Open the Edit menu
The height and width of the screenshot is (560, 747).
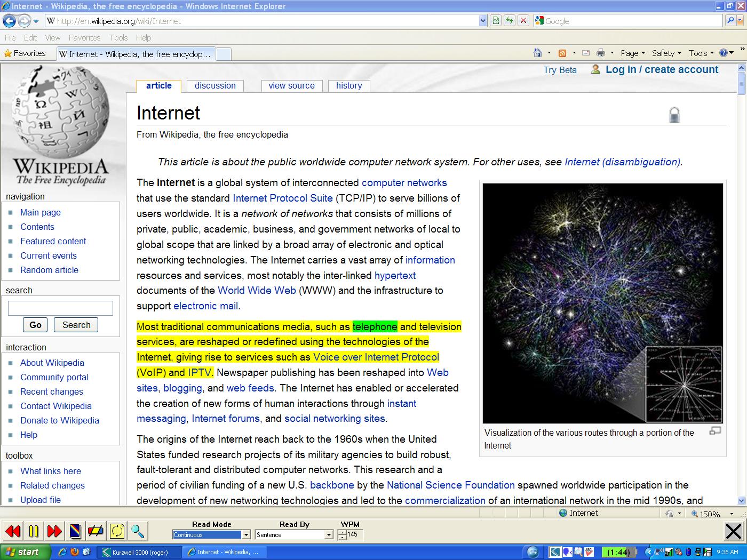(x=30, y=37)
